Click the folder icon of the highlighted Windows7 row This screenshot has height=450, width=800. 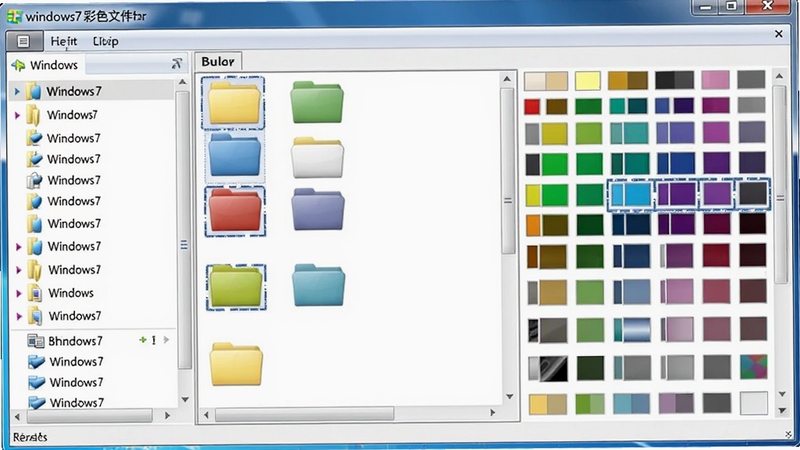34,91
